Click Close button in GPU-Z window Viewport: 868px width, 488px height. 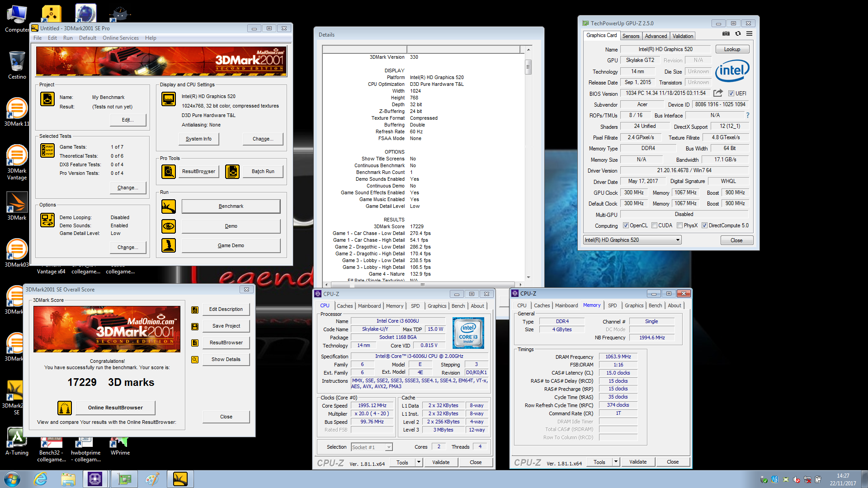coord(736,240)
